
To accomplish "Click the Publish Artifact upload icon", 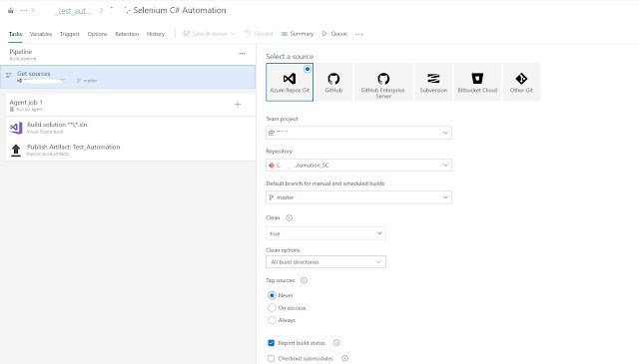I will (x=16, y=150).
